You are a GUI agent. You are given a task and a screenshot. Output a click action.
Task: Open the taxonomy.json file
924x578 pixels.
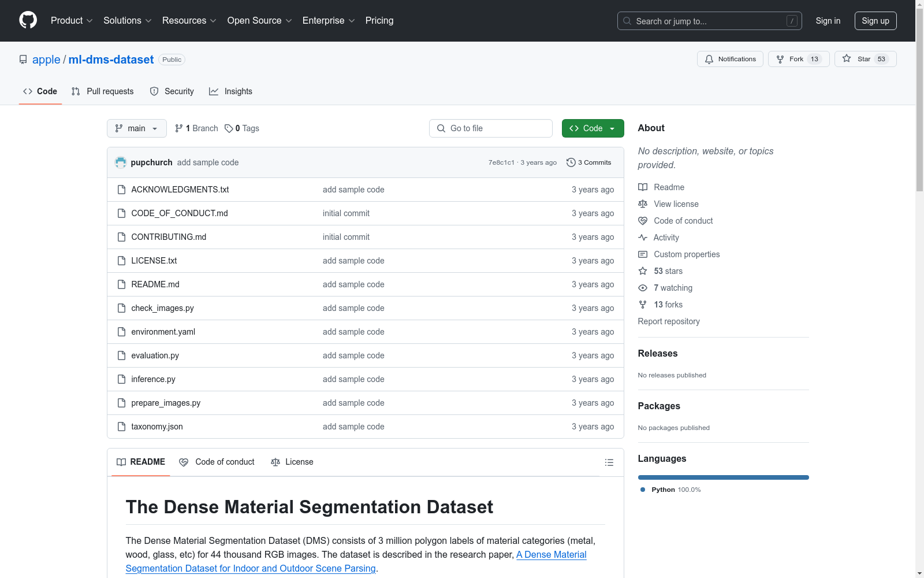[157, 427]
